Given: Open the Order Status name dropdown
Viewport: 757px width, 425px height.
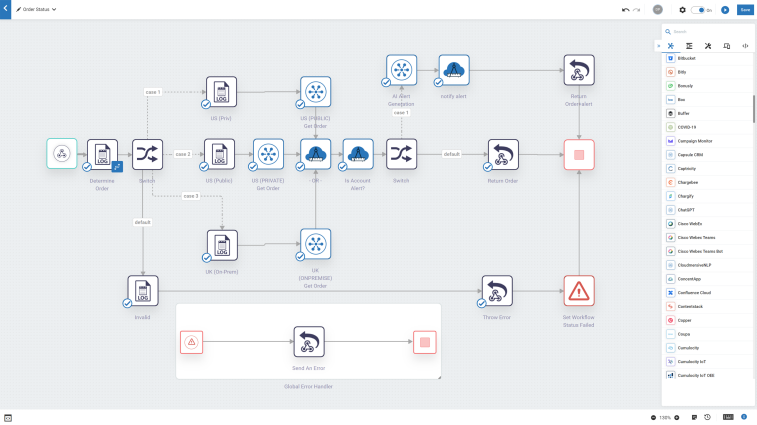Looking at the screenshot, I should tap(54, 9).
